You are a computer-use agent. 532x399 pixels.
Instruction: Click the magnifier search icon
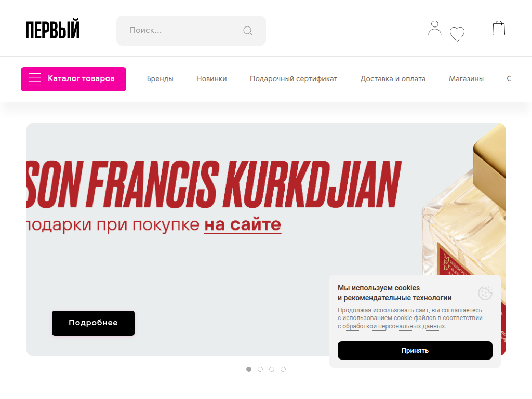tap(248, 31)
